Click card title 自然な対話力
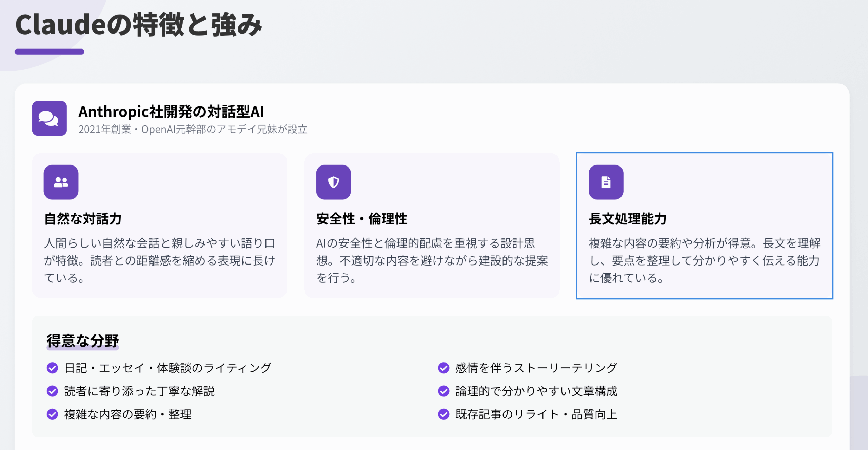 (83, 219)
